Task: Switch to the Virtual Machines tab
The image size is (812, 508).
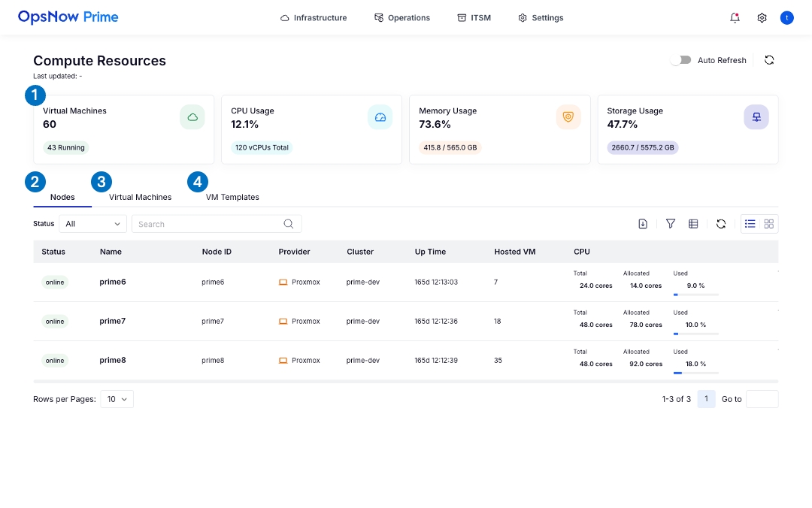Action: (x=140, y=197)
